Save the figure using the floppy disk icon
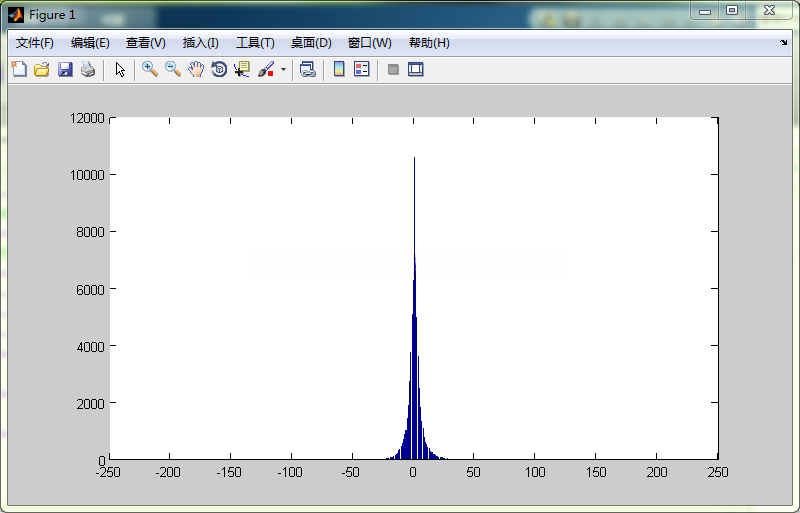800x513 pixels. tap(65, 69)
